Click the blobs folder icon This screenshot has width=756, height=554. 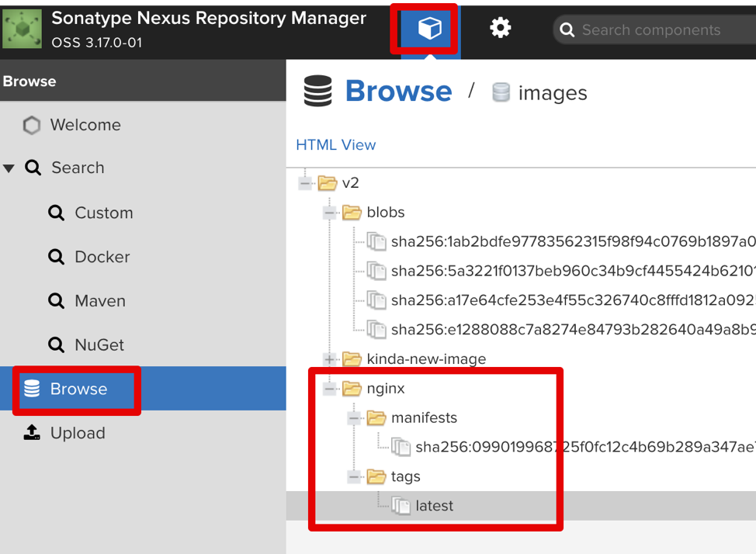352,213
